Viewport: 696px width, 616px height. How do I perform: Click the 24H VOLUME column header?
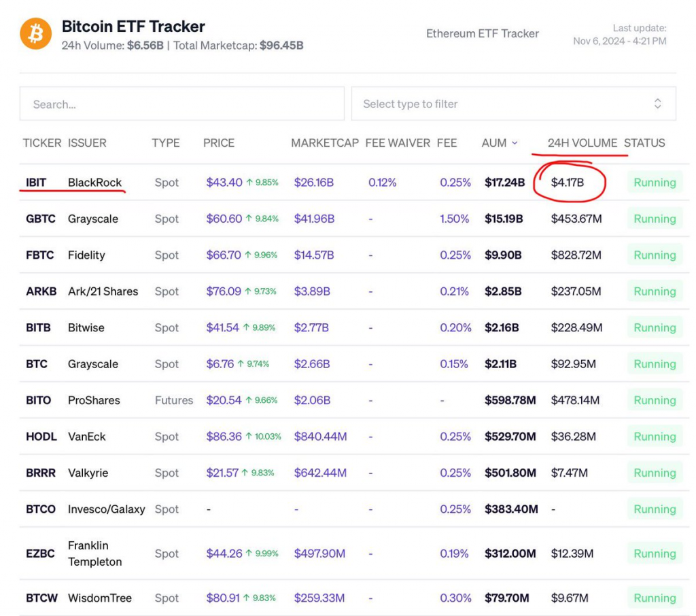coord(582,143)
